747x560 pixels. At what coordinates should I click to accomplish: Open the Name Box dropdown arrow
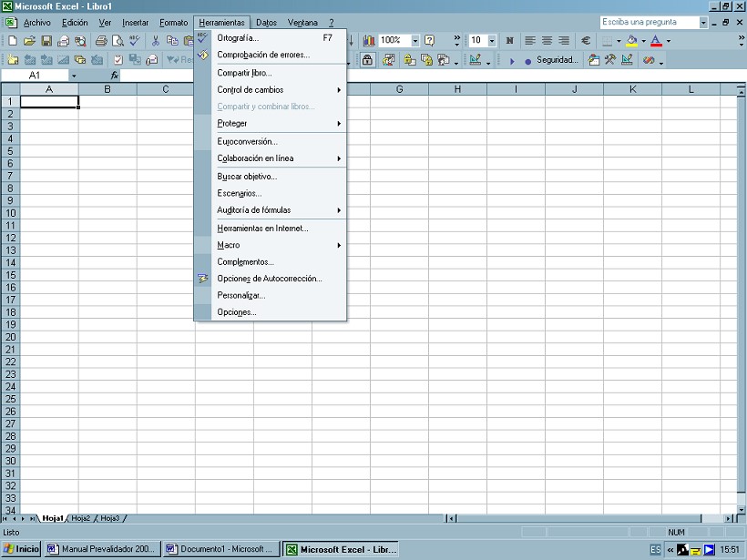pyautogui.click(x=74, y=76)
